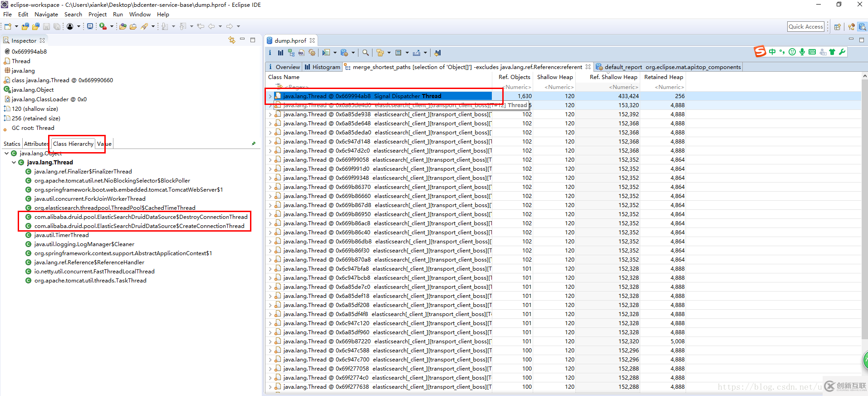This screenshot has height=396, width=868.
Task: Click the Group result by icon
Action: 380,53
